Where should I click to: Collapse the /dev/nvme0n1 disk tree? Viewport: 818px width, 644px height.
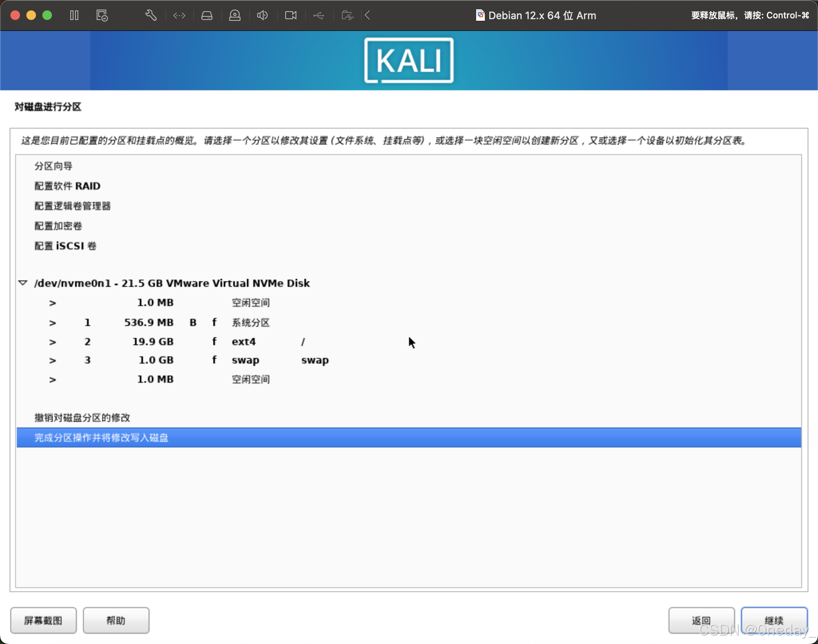(x=23, y=283)
